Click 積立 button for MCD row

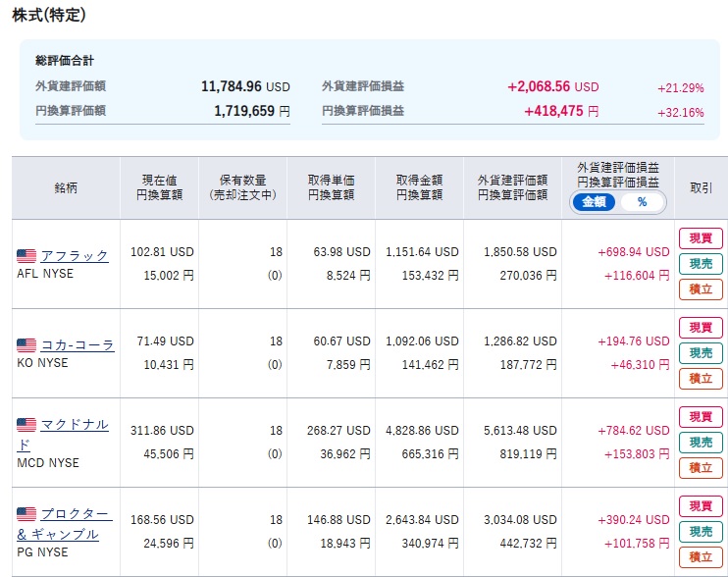pos(701,468)
